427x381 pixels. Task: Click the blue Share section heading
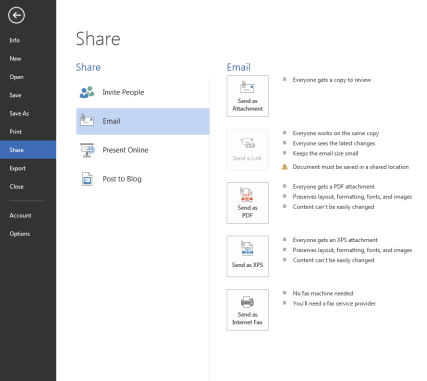click(x=88, y=67)
